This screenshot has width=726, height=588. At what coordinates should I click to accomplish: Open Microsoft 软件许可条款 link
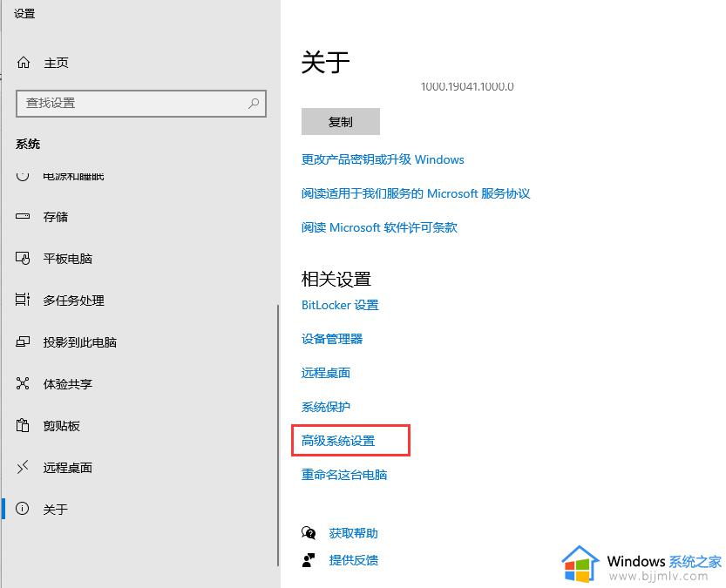[379, 227]
